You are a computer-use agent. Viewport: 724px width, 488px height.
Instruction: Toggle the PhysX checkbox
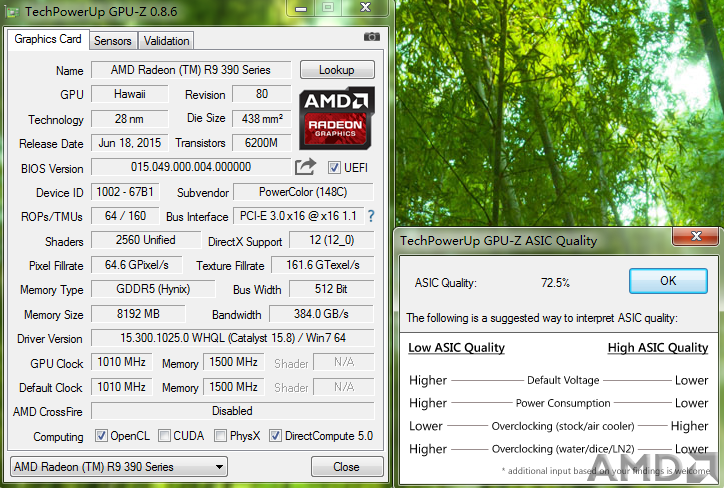[x=220, y=435]
